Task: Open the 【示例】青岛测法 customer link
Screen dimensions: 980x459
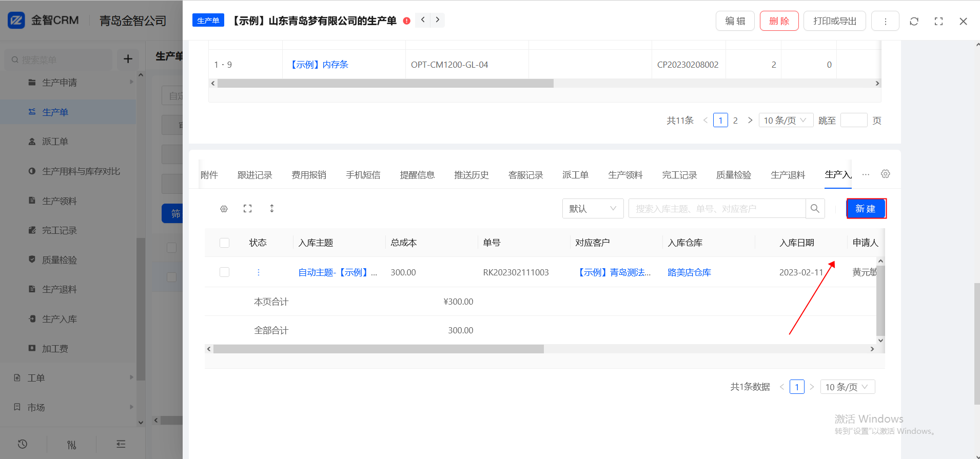Action: [x=613, y=272]
